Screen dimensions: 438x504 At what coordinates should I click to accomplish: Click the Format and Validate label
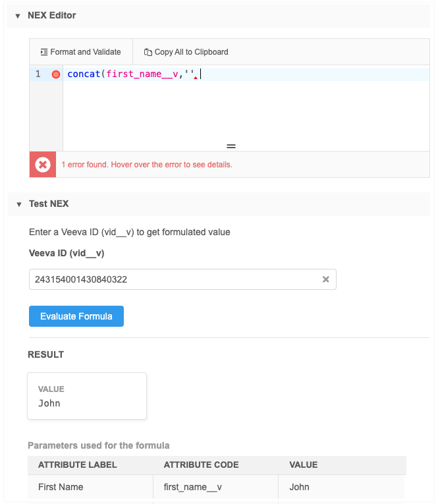(86, 52)
